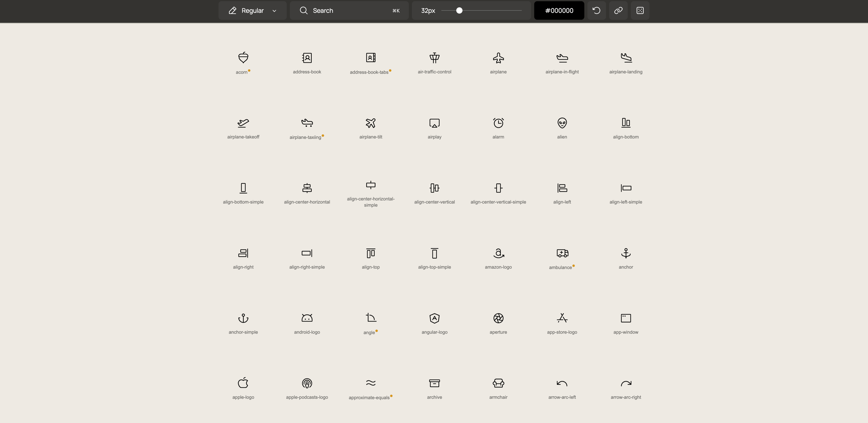Click the align-center-vertical icon
Viewport: 868px width, 423px height.
coord(434,188)
